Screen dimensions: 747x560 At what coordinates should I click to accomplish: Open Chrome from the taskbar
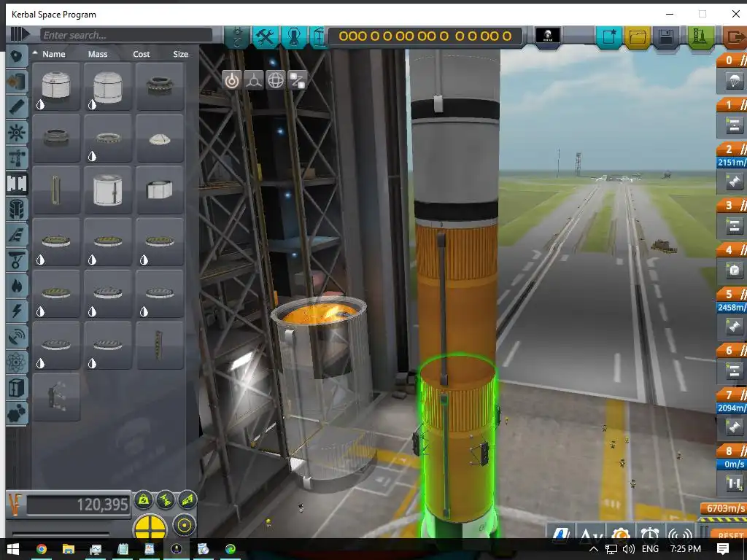[x=42, y=549]
